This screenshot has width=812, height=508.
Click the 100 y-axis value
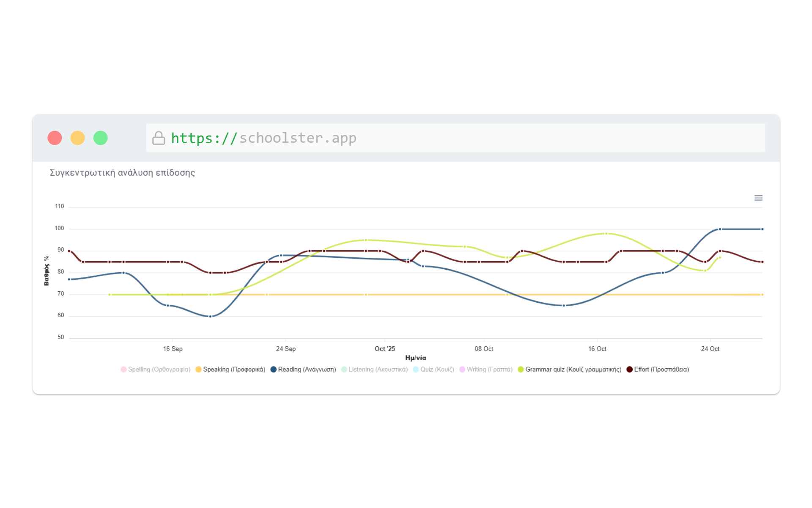coord(60,228)
